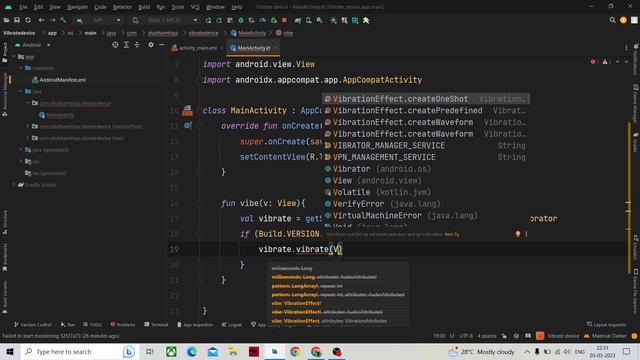Open the Edit menu
The width and height of the screenshot is (640, 360).
[x=38, y=7]
